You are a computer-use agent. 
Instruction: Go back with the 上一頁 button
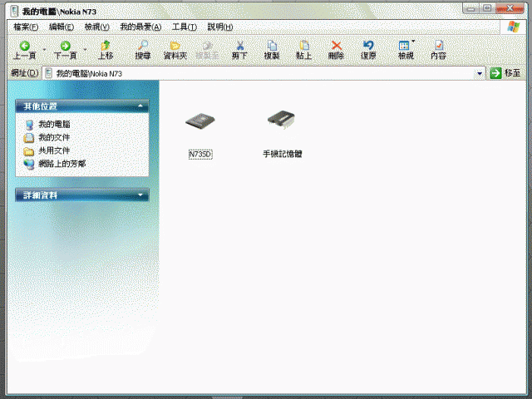[x=24, y=50]
